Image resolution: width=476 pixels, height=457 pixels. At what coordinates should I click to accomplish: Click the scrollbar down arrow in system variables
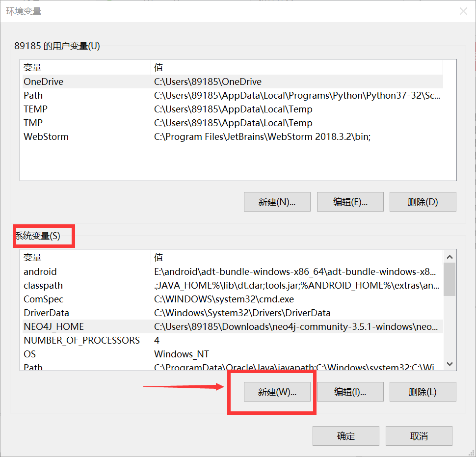pos(449,363)
